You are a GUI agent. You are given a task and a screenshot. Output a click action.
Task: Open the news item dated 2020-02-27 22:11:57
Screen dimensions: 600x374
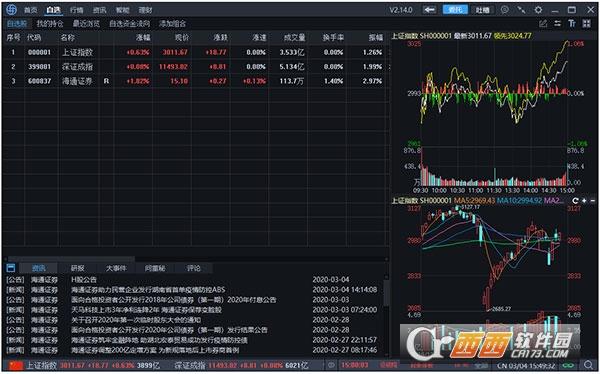click(159, 340)
